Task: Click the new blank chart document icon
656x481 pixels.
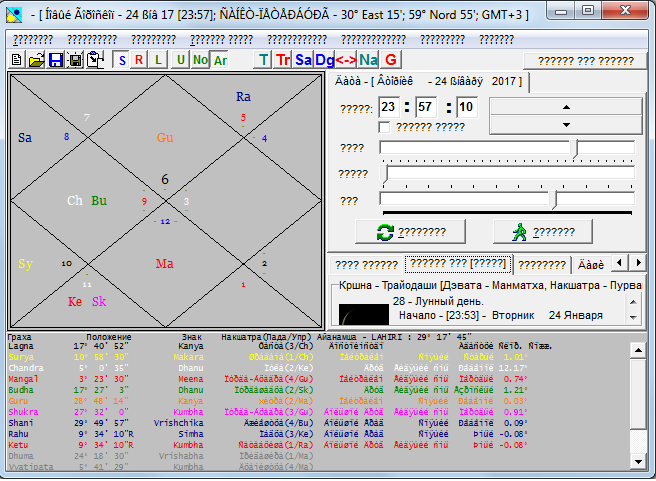Action: pyautogui.click(x=16, y=60)
